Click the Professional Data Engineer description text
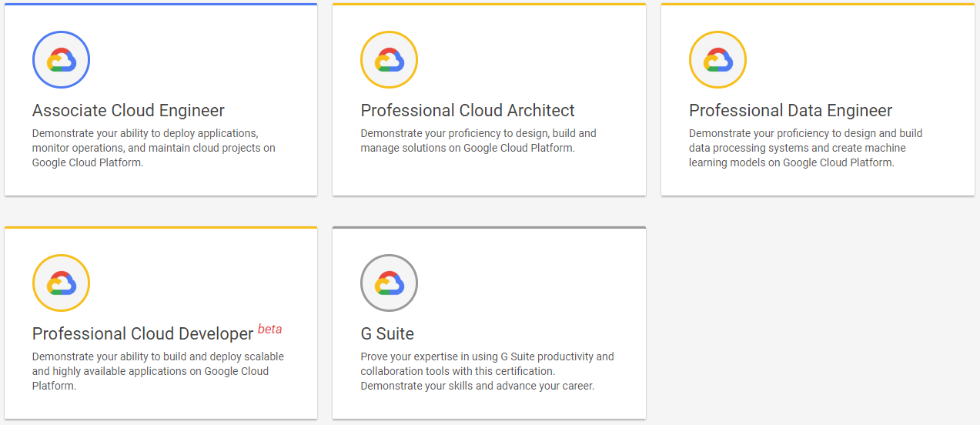Screen dimensions: 980x425 (x=805, y=148)
